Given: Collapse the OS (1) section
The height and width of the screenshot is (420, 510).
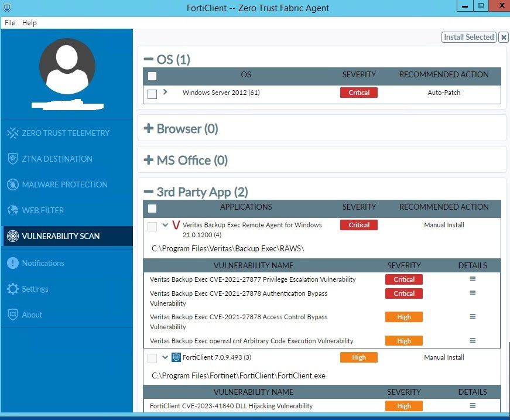Looking at the screenshot, I should [147, 59].
